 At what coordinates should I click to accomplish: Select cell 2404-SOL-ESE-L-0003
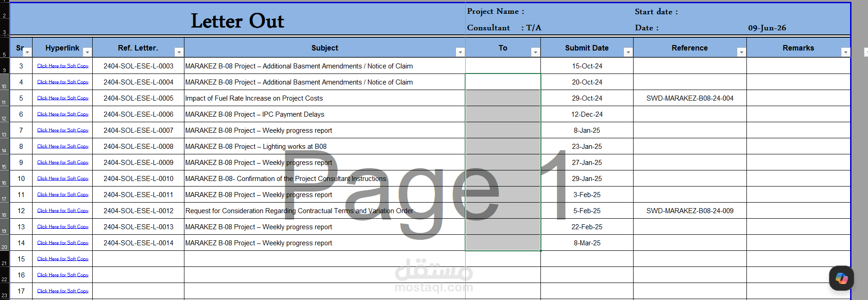(x=139, y=66)
